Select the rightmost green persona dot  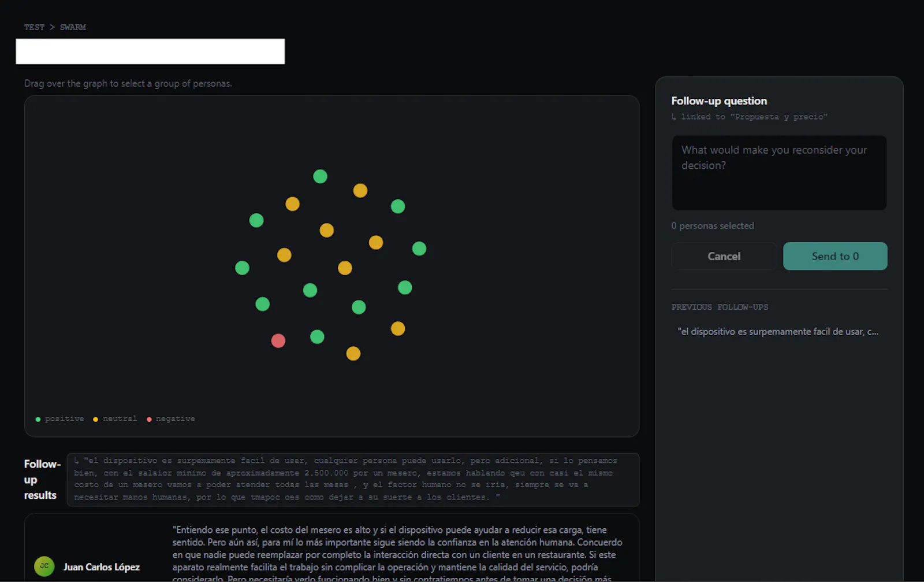[419, 249]
